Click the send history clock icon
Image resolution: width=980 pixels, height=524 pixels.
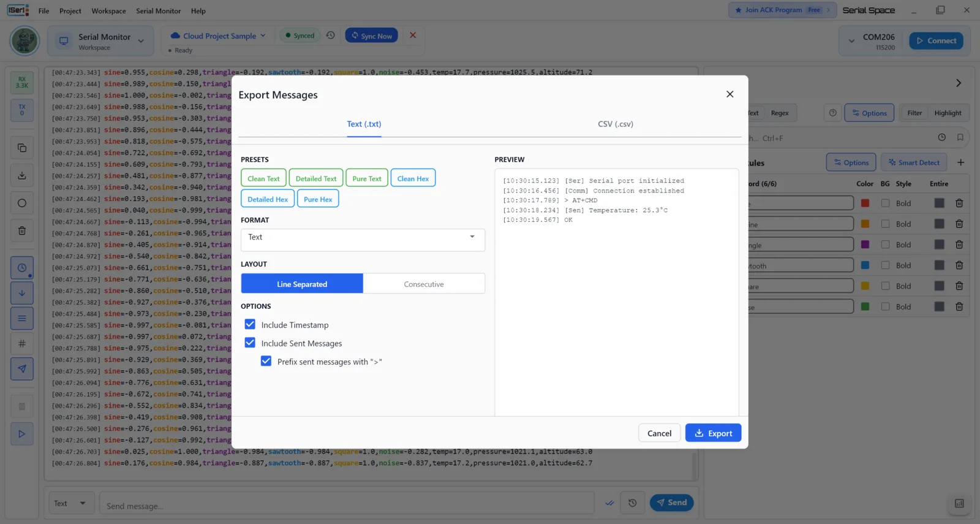tap(633, 503)
